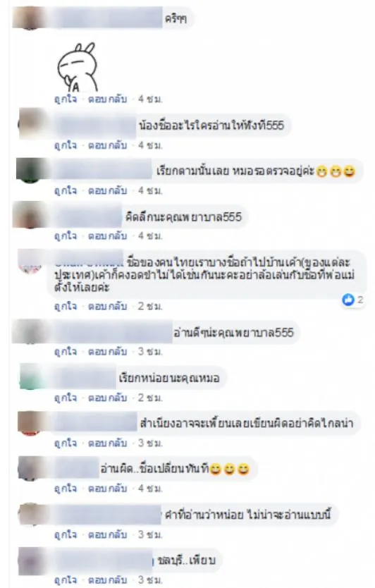Open '4 ชม.' timestamp under 'น้องชื่ออะไร' comment
375x588 pixels.
point(150,145)
